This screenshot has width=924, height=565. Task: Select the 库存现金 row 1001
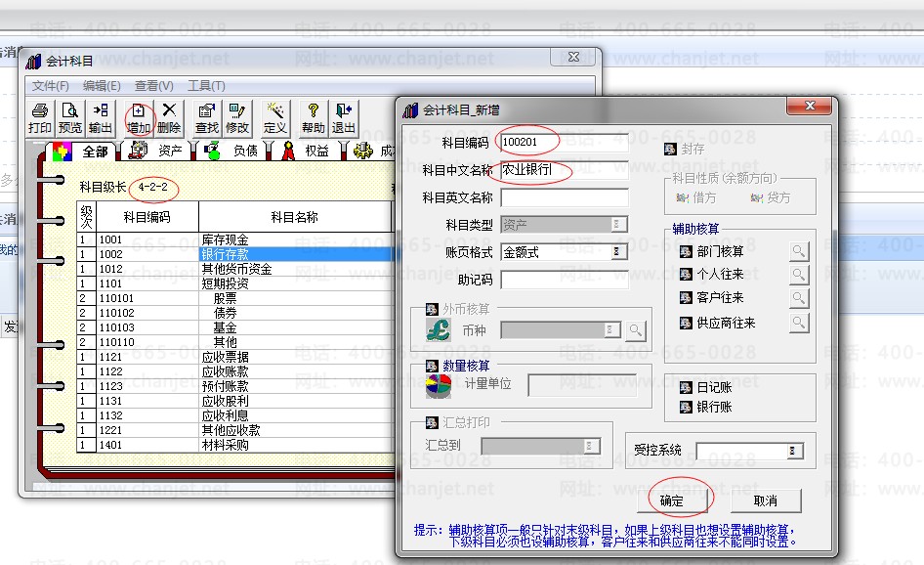point(234,239)
